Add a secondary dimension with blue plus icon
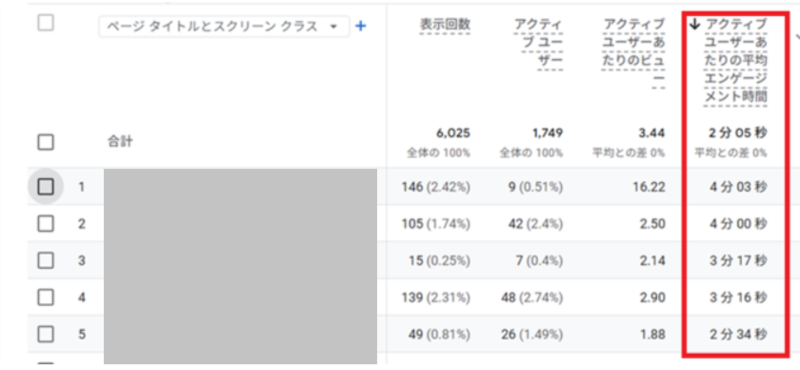The image size is (800, 370). click(x=361, y=26)
